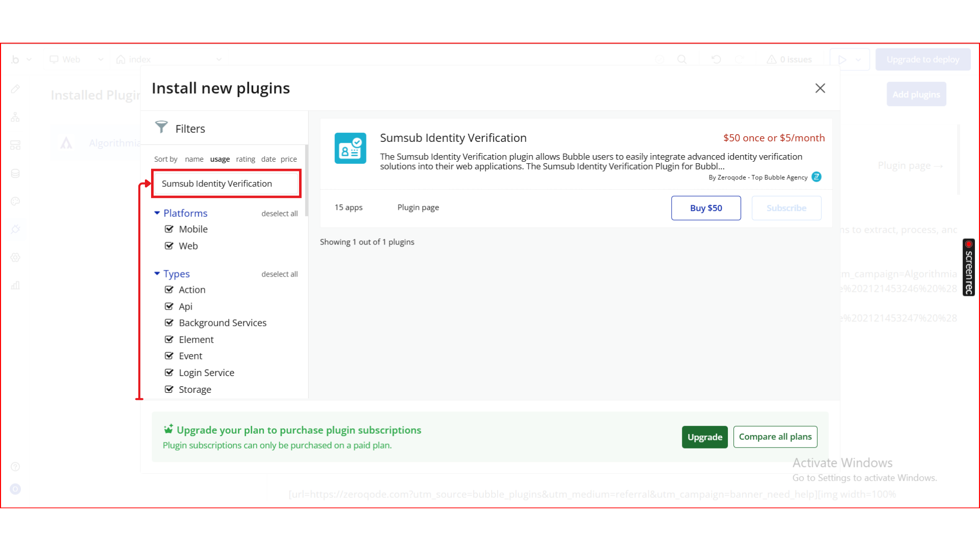Screen dimensions: 980x551
Task: Click the Filters funnel icon
Action: pos(161,127)
